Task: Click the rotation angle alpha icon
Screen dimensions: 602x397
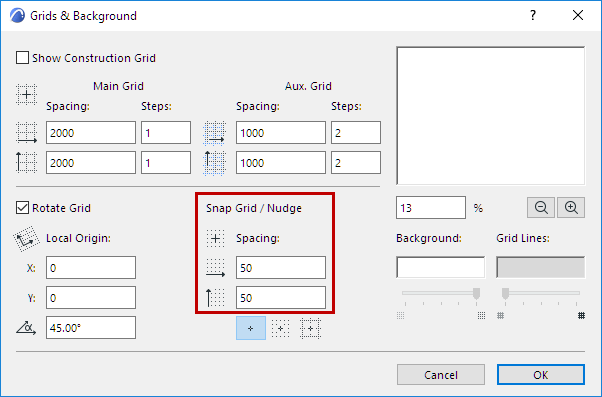Action: [x=26, y=328]
